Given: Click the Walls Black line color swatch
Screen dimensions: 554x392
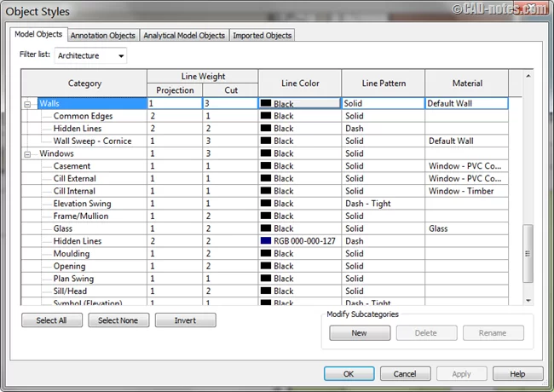Looking at the screenshot, I should click(x=267, y=103).
